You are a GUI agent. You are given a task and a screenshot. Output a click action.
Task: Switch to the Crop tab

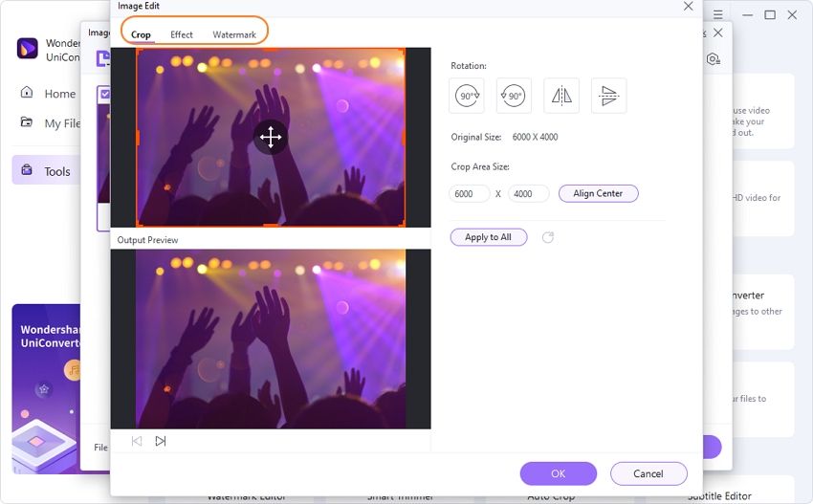tap(141, 34)
